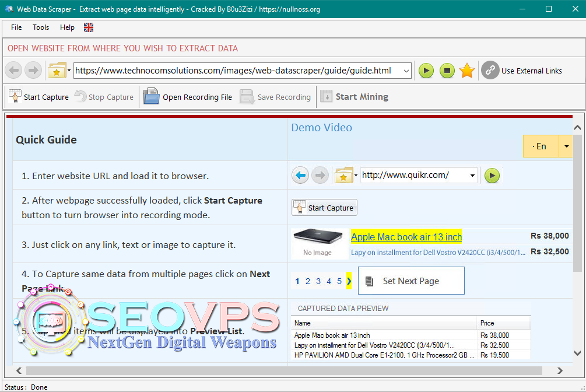The height and width of the screenshot is (392, 586).
Task: Click the Status: Done text
Action: point(26,387)
